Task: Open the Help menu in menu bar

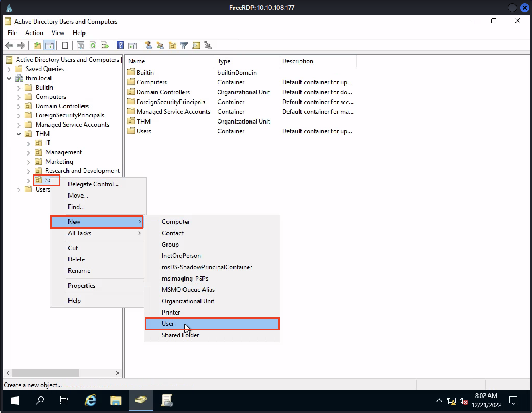Action: click(79, 33)
